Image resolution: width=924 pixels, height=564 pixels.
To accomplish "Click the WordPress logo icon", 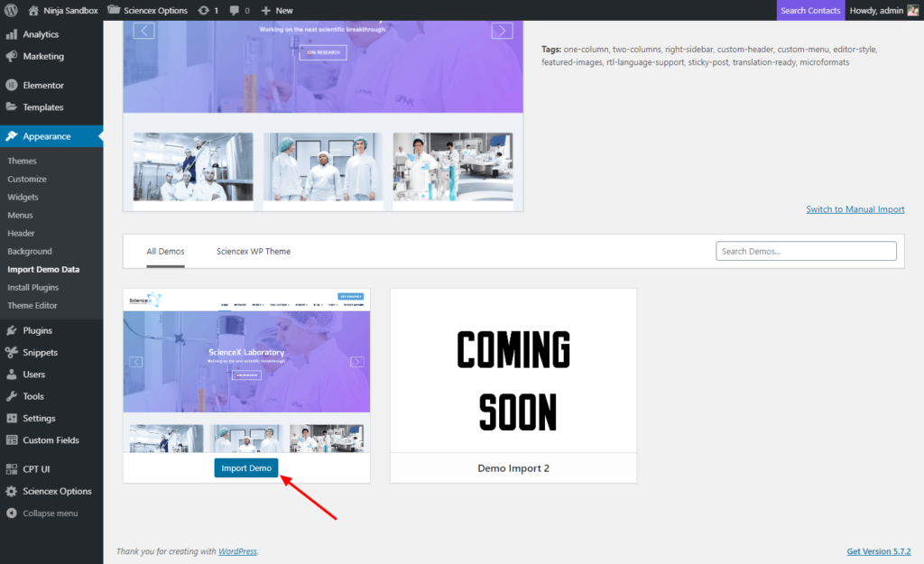I will click(x=12, y=10).
